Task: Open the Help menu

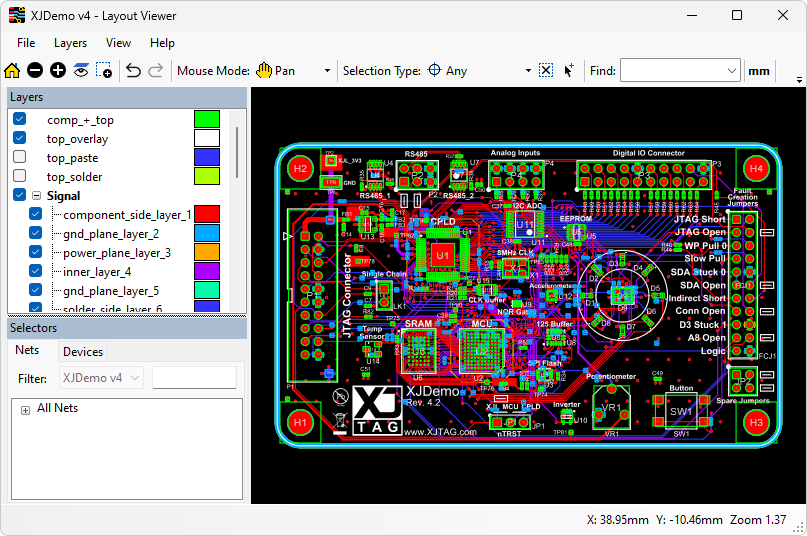Action: coord(162,43)
